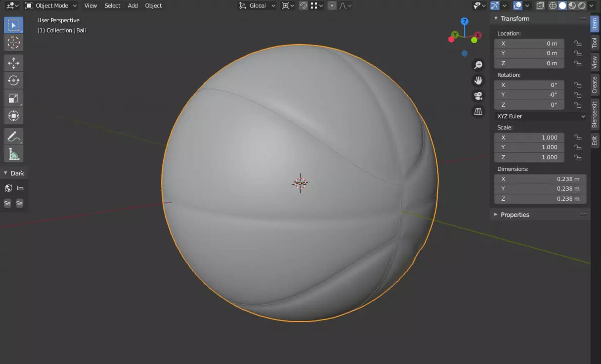The image size is (601, 364).
Task: Switch perspective/orthographic with grid icon
Action: pos(478,111)
